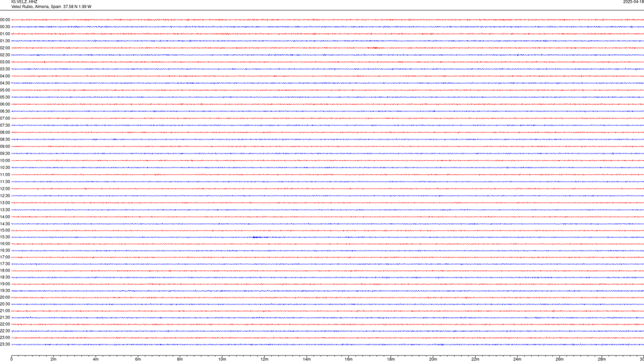Select the 19:00 time label
This screenshot has height=362, width=644.
tap(5, 284)
